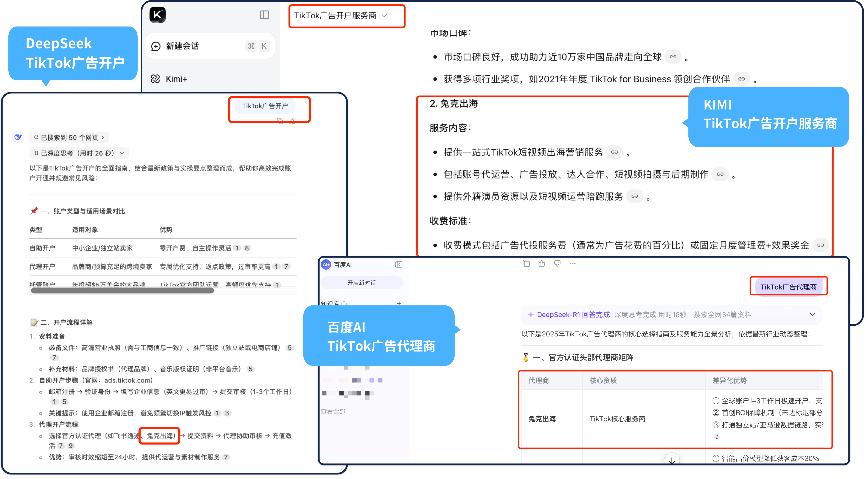This screenshot has height=479, width=868.
Task: Collapse the 已深度思考 thinking section
Action: (79, 153)
